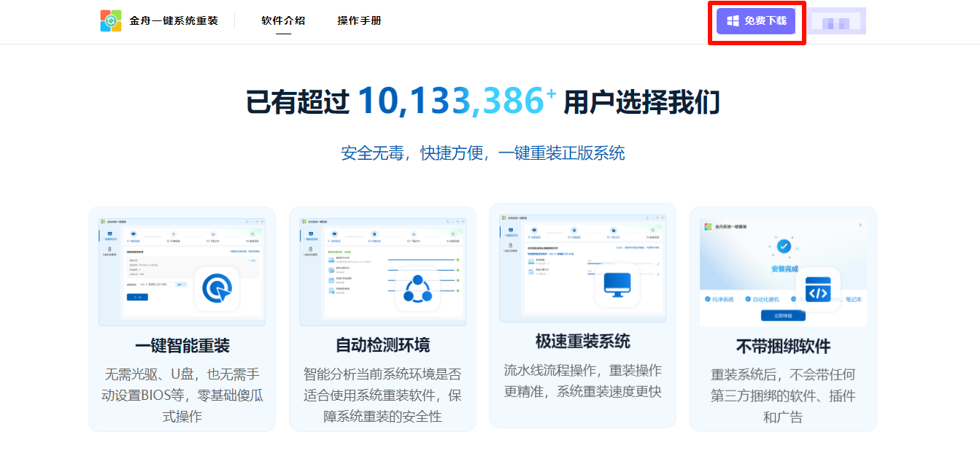
Task: Select the 不带捆绑软件 heading
Action: (x=783, y=346)
